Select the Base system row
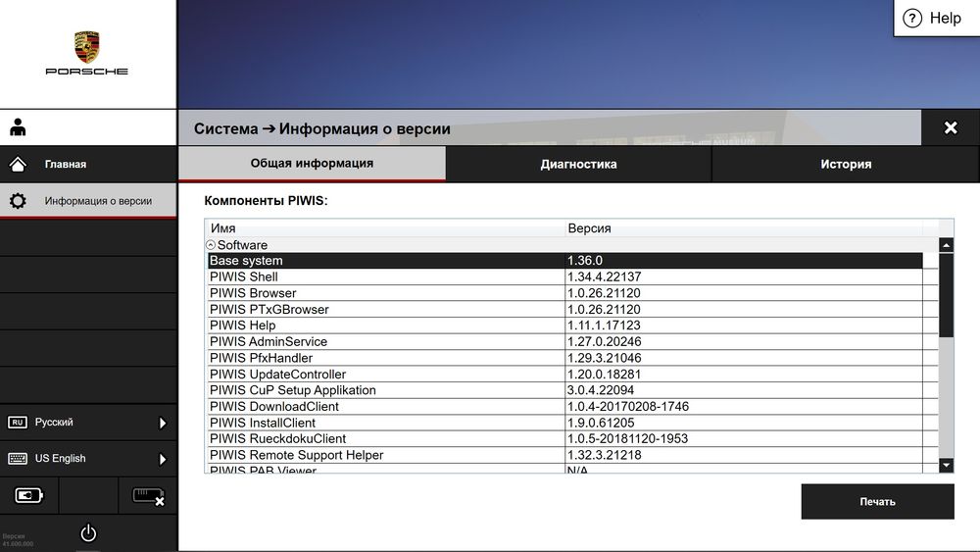 565,261
